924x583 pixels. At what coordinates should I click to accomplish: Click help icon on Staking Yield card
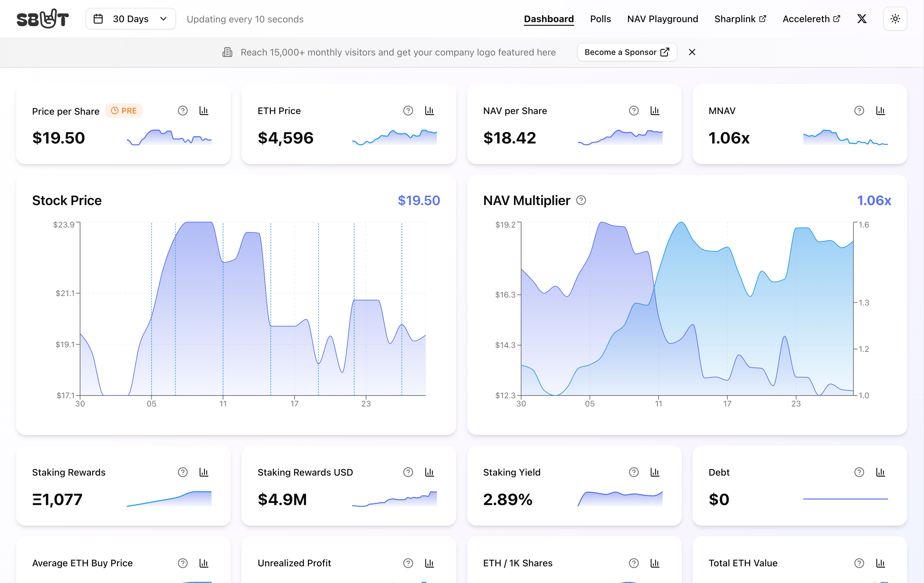tap(633, 472)
